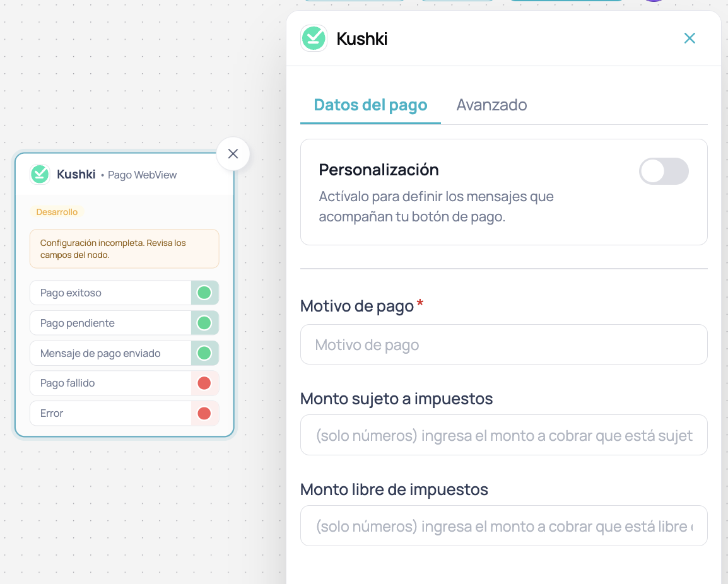The width and height of the screenshot is (728, 584).
Task: Open the Avanzado tab
Action: point(491,105)
